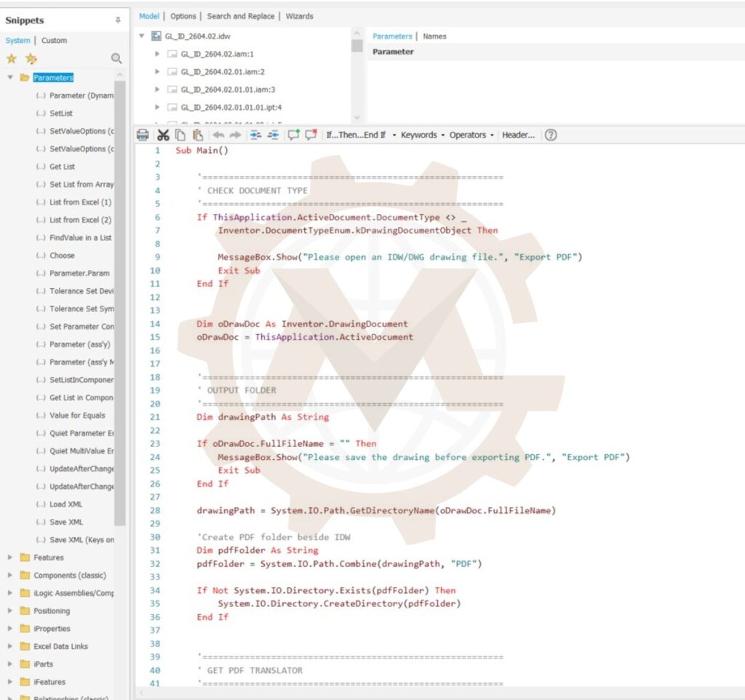The width and height of the screenshot is (745, 700).
Task: Click the Parameters folder icon
Action: pos(25,77)
